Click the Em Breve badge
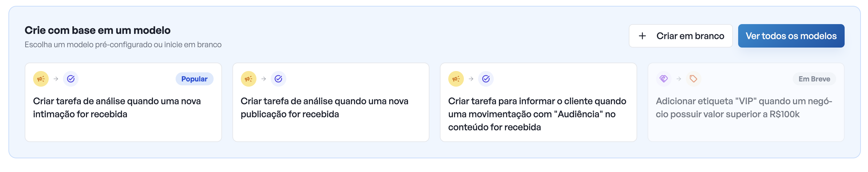Viewport: 868px width, 172px height. tap(814, 79)
